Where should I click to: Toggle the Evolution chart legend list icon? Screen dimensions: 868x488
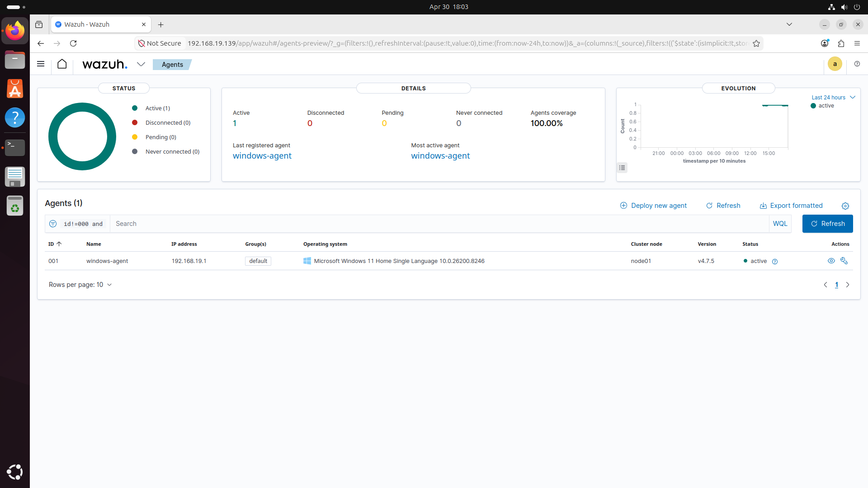(622, 168)
